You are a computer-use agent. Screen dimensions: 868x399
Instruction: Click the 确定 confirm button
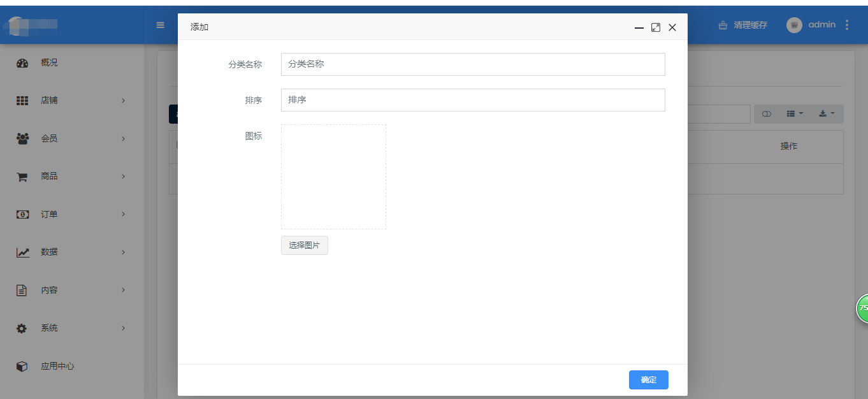click(x=648, y=380)
